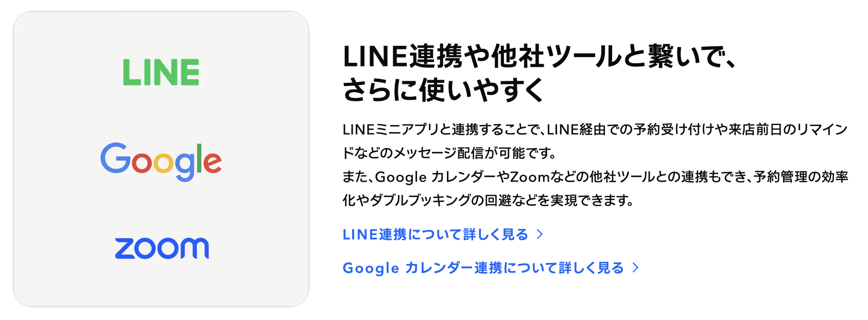Image resolution: width=868 pixels, height=320 pixels.
Task: Click the green LINE logo
Action: (161, 73)
